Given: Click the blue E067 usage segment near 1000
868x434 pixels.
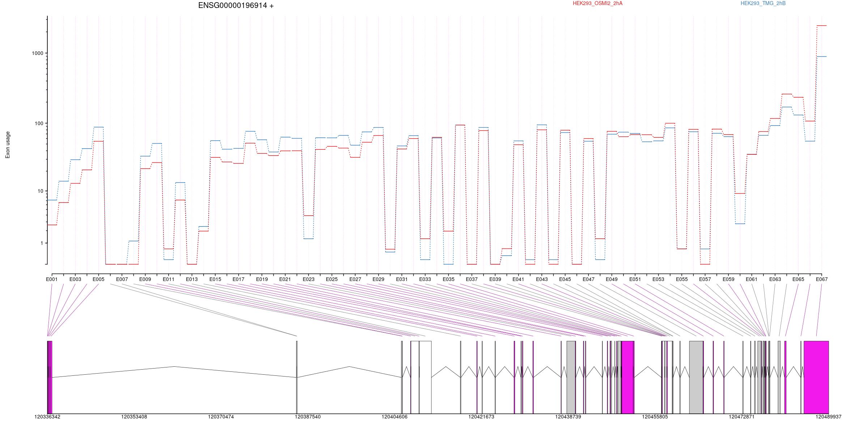Looking at the screenshot, I should [x=822, y=56].
